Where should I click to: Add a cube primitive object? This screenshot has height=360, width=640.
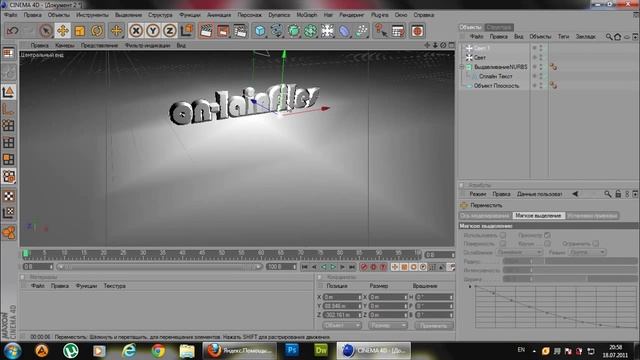pyautogui.click(x=260, y=31)
